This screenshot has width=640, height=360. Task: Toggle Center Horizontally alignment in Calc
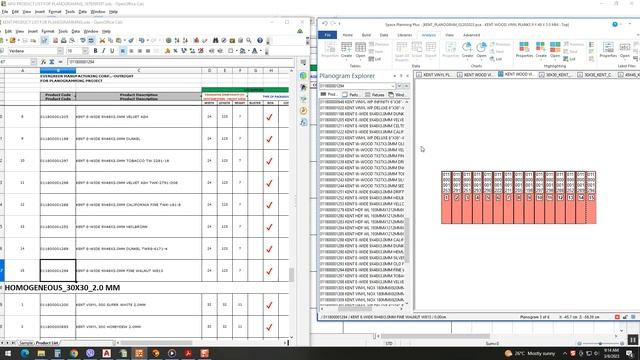click(131, 51)
